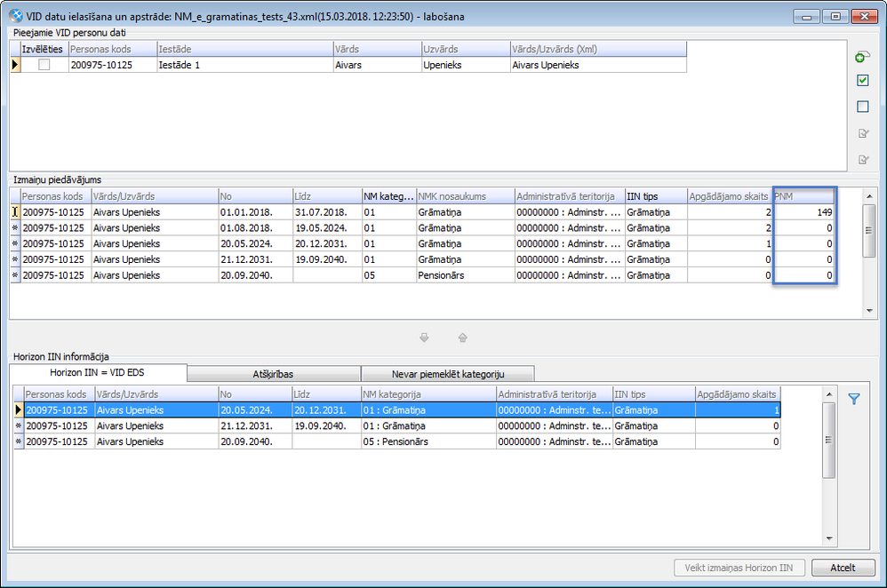This screenshot has width=887, height=588.
Task: Open the blue filter funnel icon
Action: 854,399
